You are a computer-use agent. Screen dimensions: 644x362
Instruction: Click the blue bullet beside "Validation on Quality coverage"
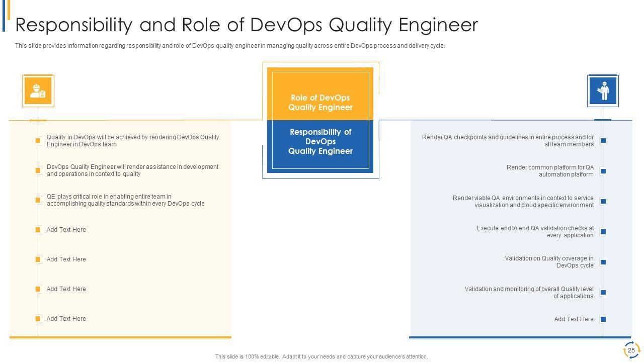pos(603,262)
